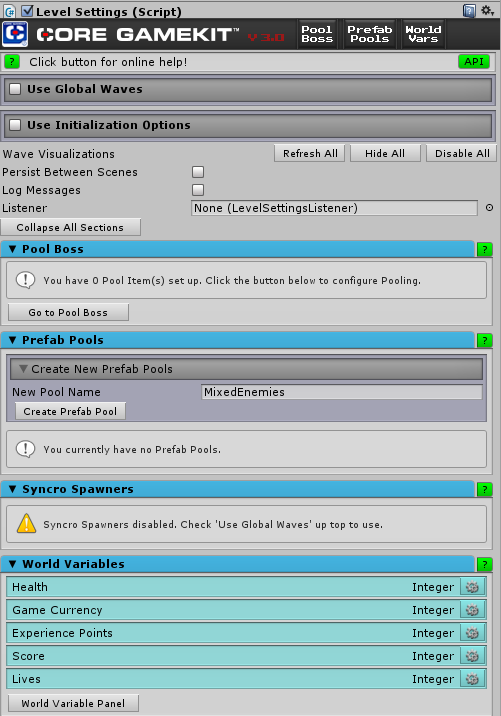Enable Use Global Waves checkbox
Screen dimensions: 501x716
[15, 89]
